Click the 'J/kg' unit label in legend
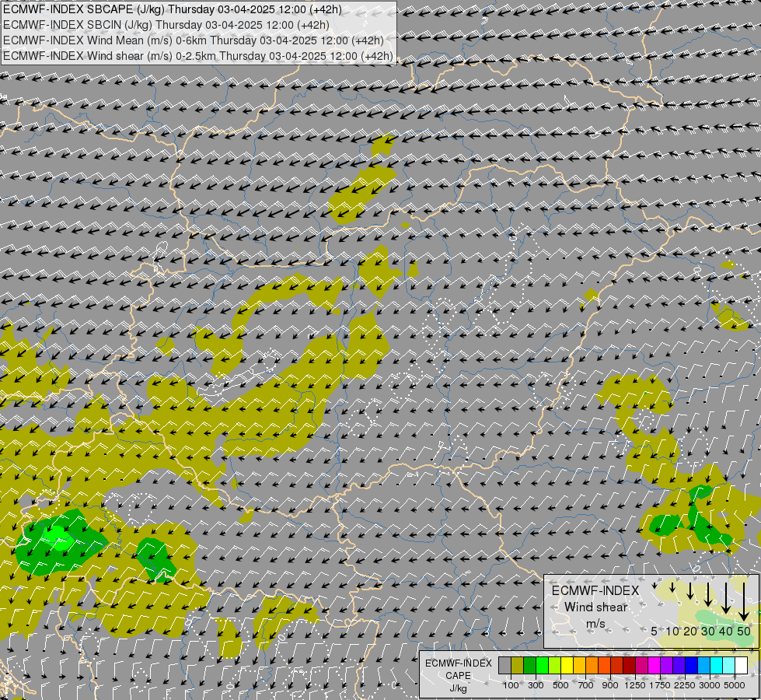 tap(458, 689)
